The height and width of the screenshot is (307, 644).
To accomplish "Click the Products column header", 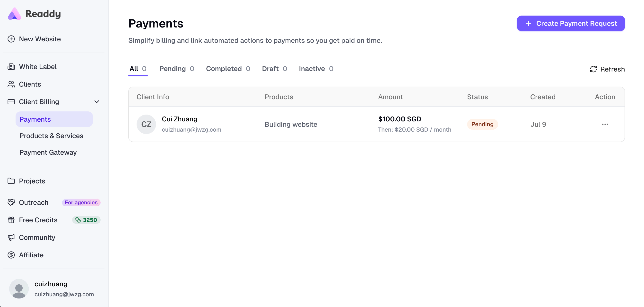I will click(279, 97).
